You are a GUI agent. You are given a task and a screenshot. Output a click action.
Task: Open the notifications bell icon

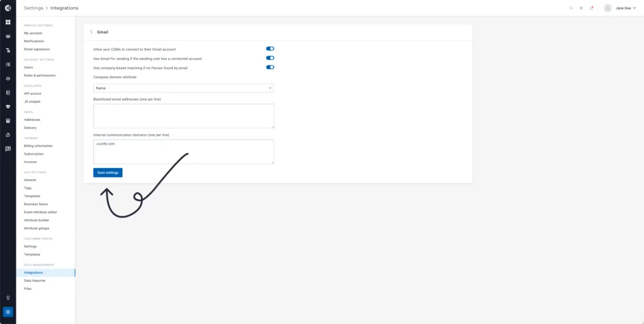(591, 8)
